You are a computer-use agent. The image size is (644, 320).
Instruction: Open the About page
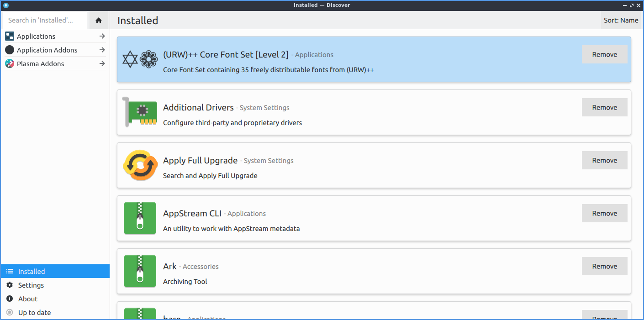28,299
